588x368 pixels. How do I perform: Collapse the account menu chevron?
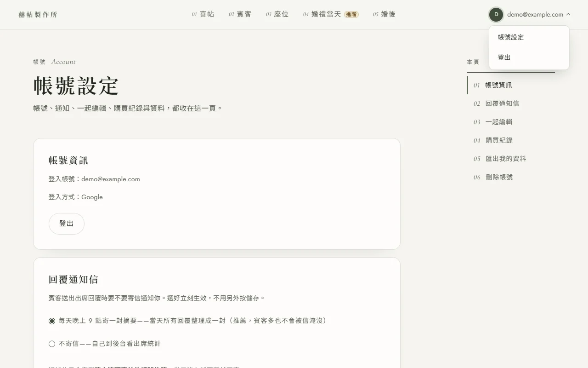pos(568,14)
